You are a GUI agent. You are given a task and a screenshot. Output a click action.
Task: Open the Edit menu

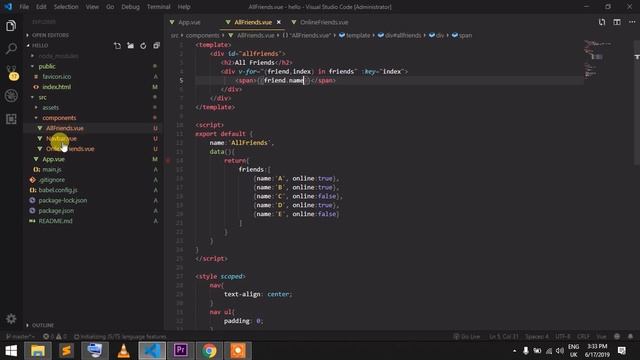coord(41,7)
